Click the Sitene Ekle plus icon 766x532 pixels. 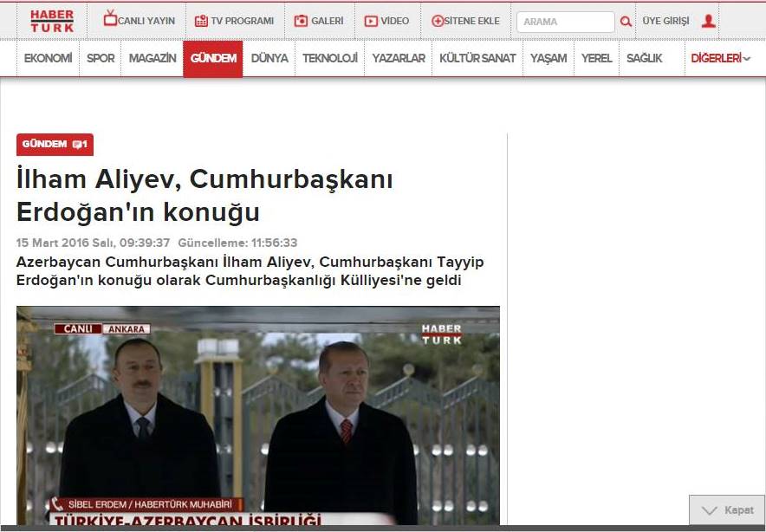point(438,21)
